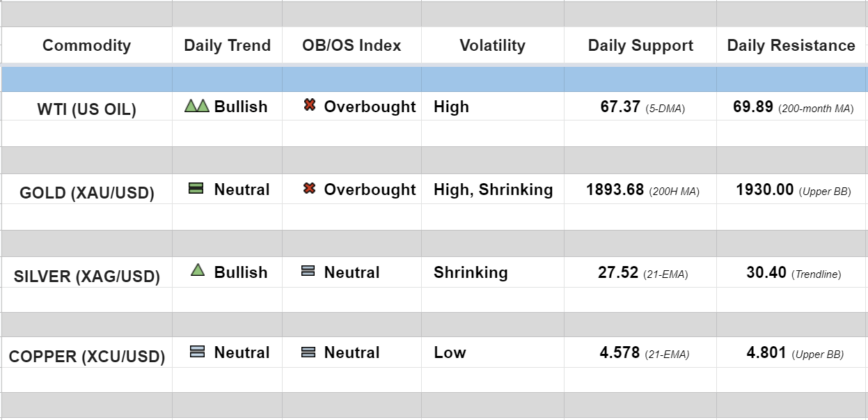
Task: Click the green neutral bars icon for Gold
Action: [x=196, y=188]
